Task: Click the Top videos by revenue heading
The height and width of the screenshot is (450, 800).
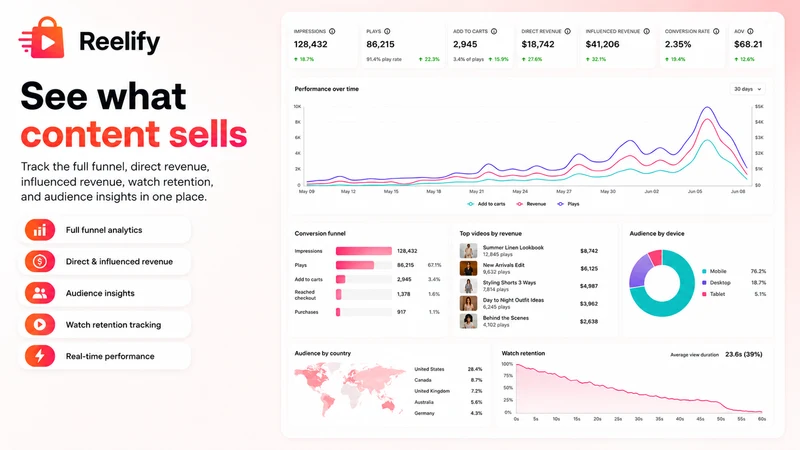Action: (x=490, y=234)
